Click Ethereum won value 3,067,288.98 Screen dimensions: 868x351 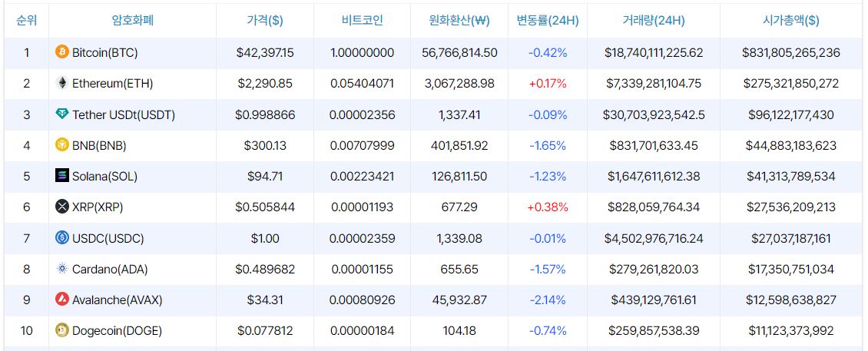(x=459, y=84)
